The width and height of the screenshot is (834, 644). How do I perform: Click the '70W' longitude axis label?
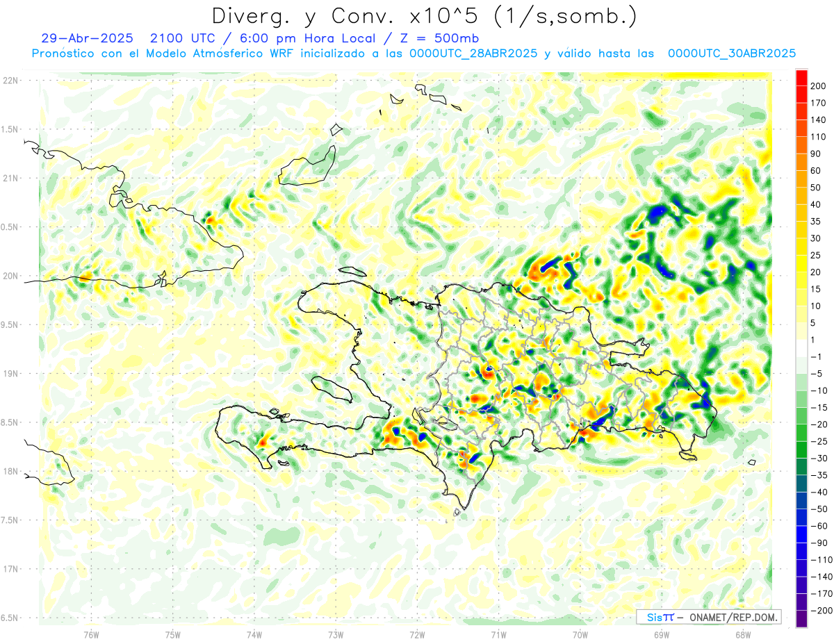coord(580,634)
